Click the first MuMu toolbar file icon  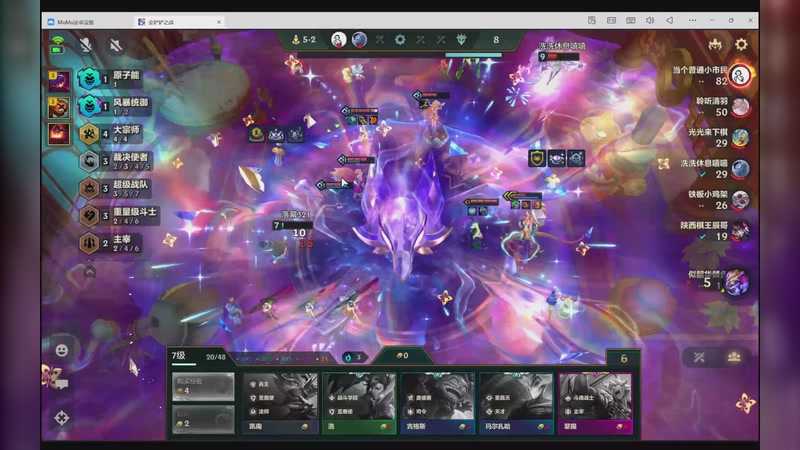(592, 20)
